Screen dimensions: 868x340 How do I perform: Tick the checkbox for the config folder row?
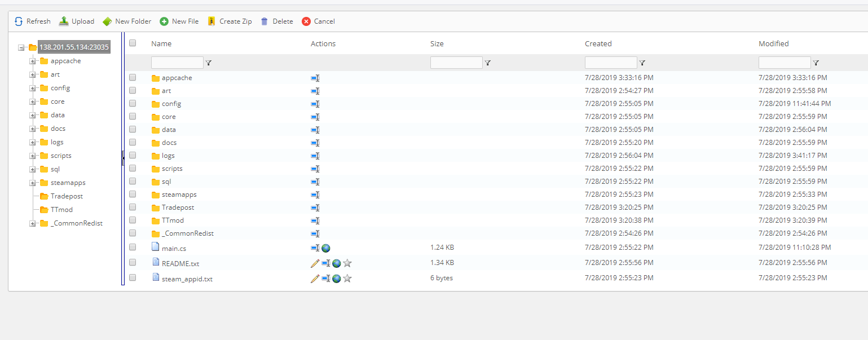coord(133,103)
